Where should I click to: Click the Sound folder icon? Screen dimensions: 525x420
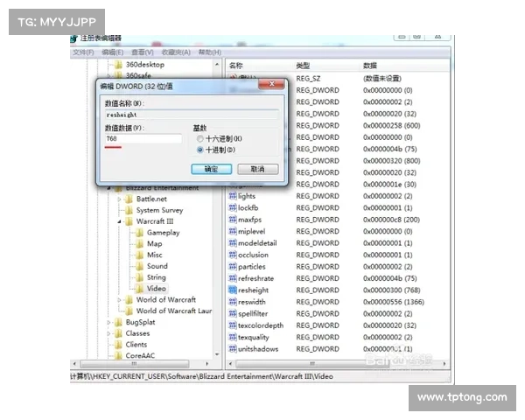tap(140, 266)
